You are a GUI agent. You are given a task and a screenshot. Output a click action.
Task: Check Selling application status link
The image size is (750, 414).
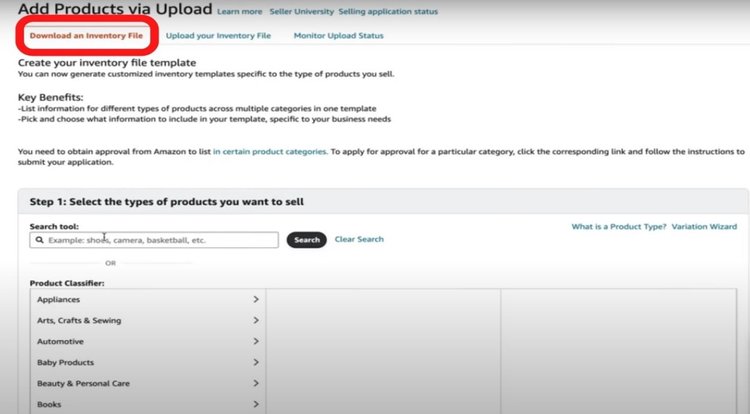pyautogui.click(x=388, y=11)
